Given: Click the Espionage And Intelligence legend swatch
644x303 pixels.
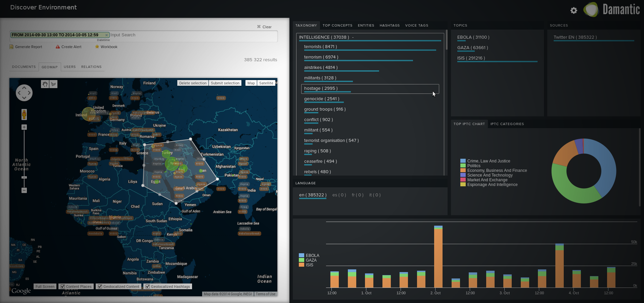Looking at the screenshot, I should point(463,185).
